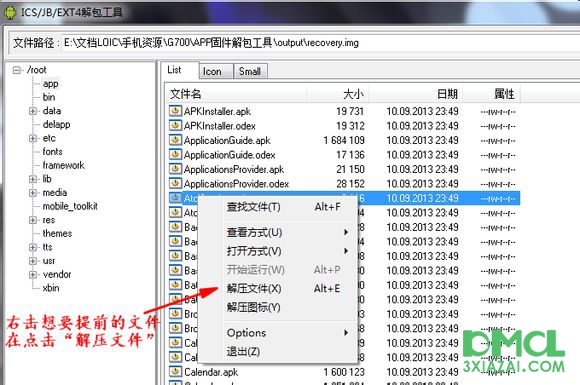The image size is (580, 385).
Task: Expand the vendor folder node
Action: click(33, 274)
